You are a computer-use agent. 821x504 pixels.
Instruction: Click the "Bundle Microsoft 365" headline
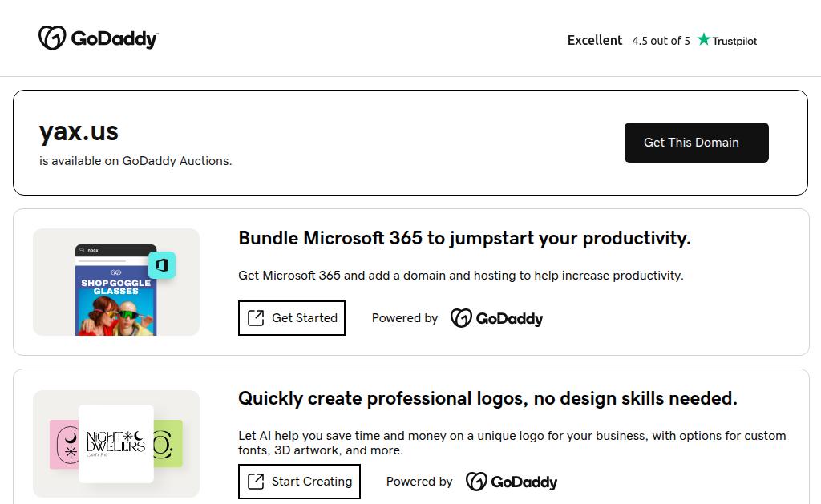coord(464,238)
